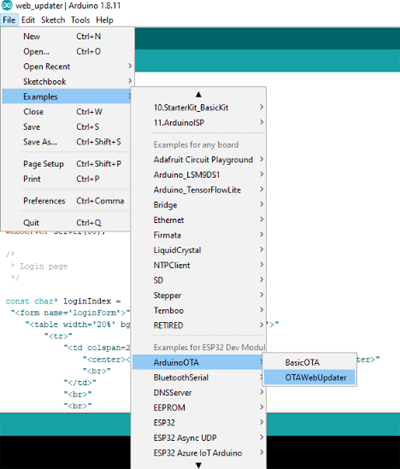The image size is (400, 469).
Task: Click the up arrow atop the Examples submenu
Action: click(198, 95)
